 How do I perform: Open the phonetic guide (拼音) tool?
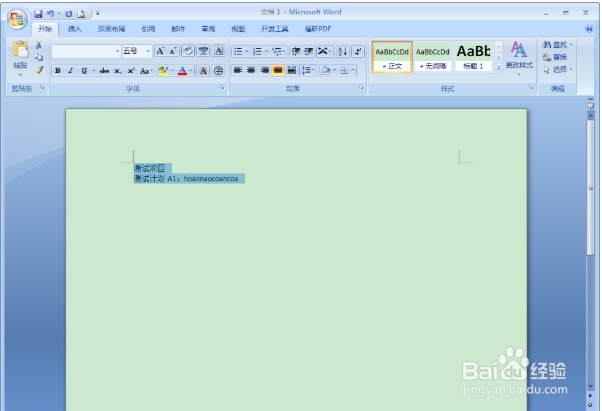[203, 51]
